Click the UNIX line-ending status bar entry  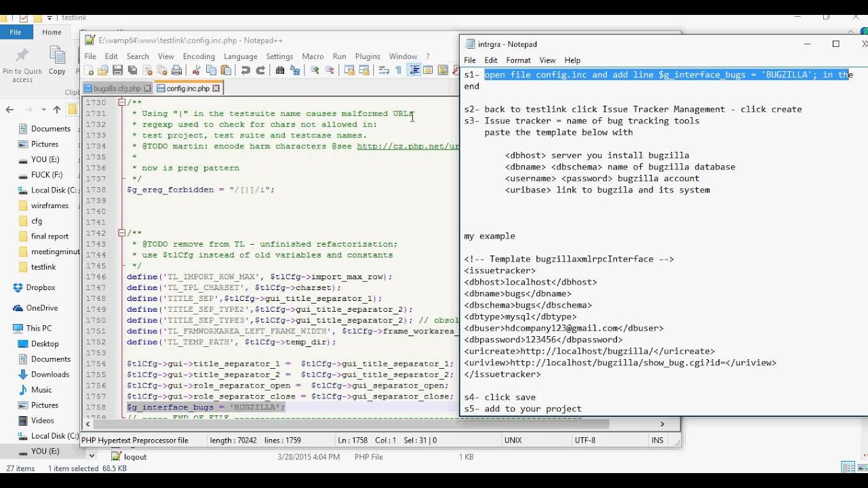click(x=513, y=440)
